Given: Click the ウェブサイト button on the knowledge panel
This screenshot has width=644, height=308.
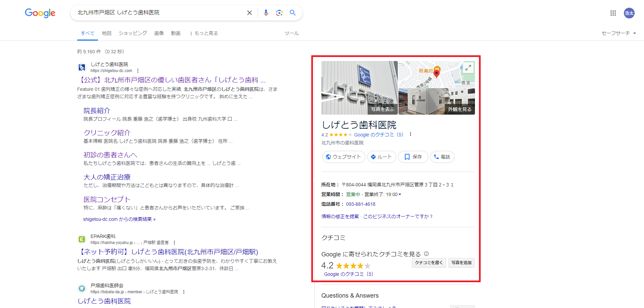Looking at the screenshot, I should [343, 157].
